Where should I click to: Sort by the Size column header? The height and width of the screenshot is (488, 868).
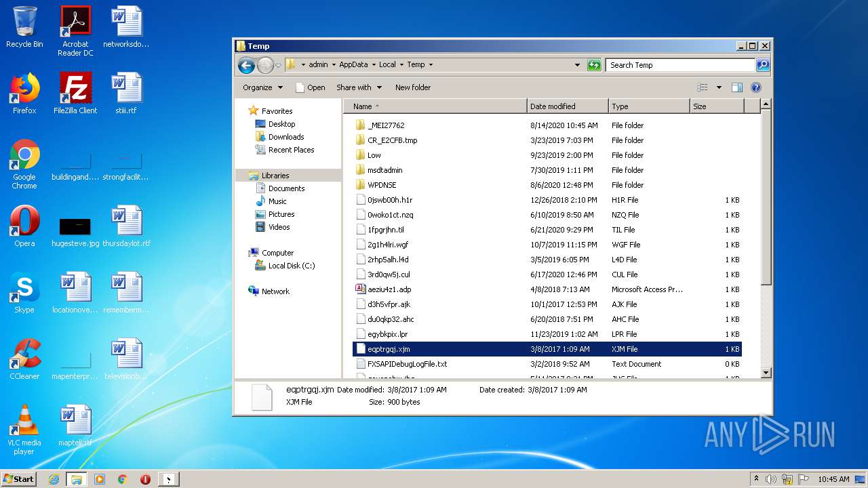717,106
